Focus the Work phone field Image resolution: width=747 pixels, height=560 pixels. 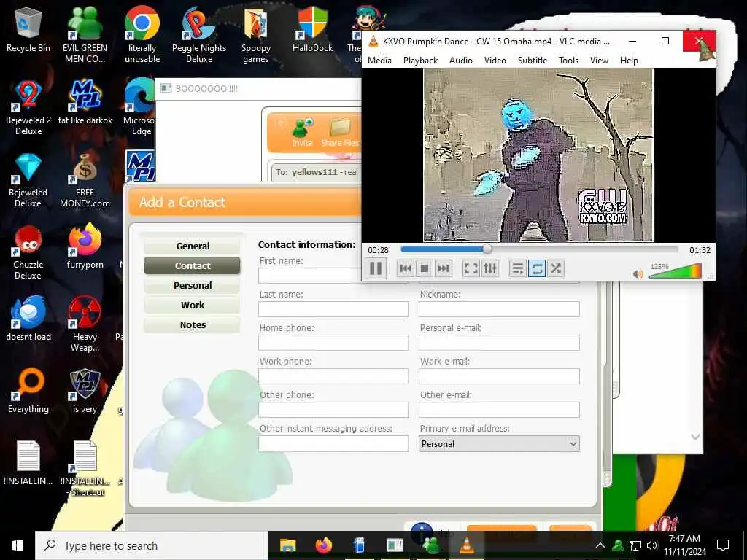pyautogui.click(x=333, y=376)
